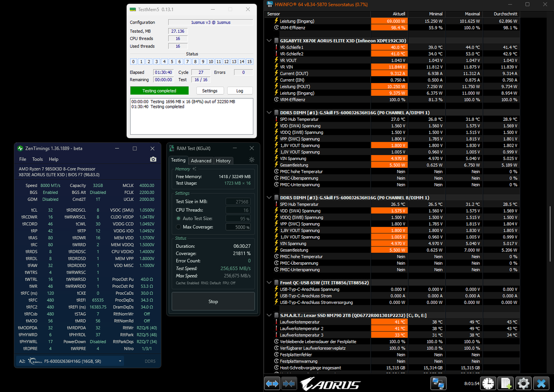Click chip icon of GIGABYTE X870E group
Image resolution: width=554 pixels, height=392 pixels.
coord(276,41)
